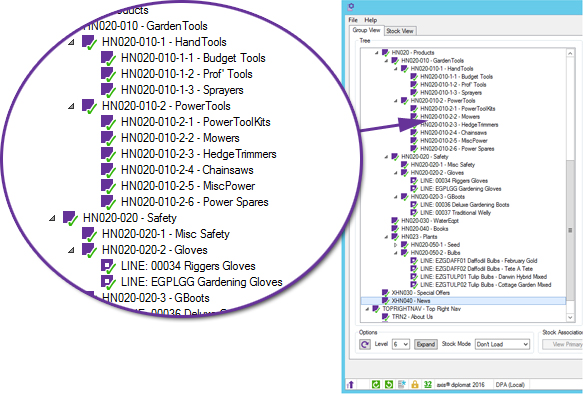Click the purple refresh icon in Options

coord(365,345)
